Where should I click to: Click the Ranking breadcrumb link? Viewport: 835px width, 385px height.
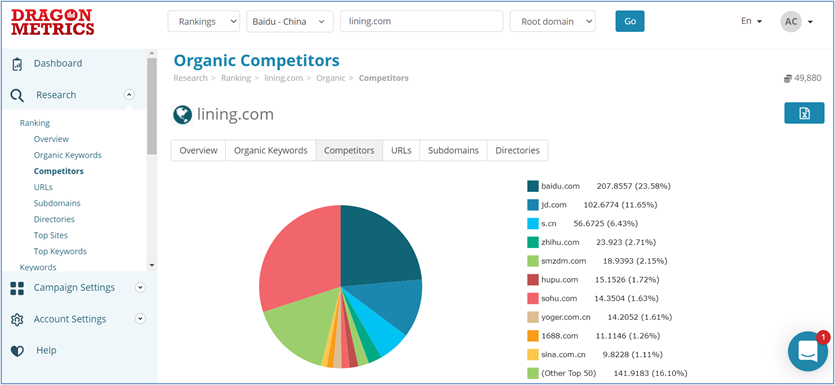[235, 78]
